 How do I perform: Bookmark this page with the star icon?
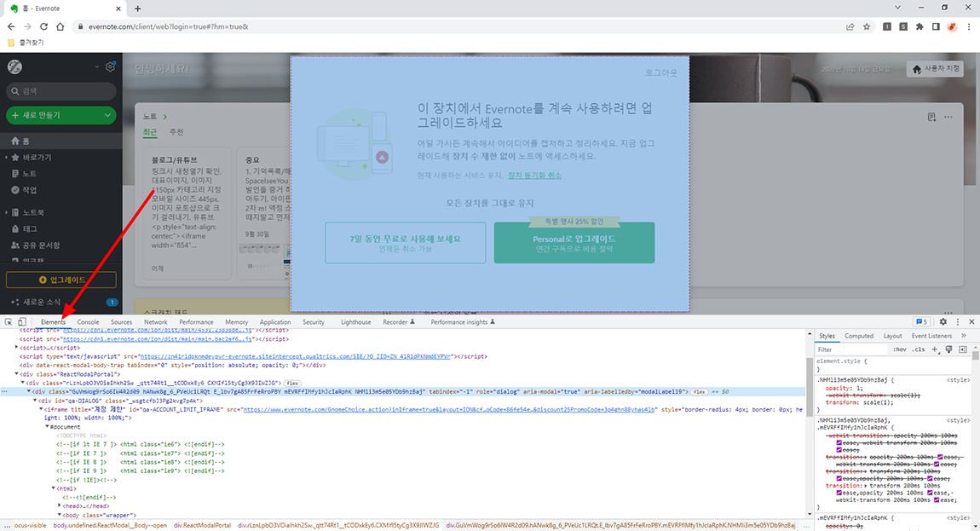click(x=867, y=27)
